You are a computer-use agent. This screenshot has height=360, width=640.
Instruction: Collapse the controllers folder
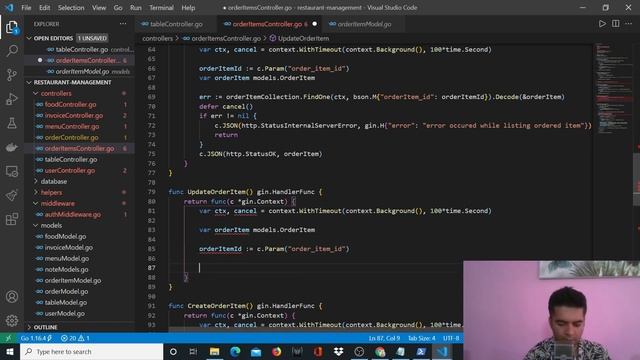pyautogui.click(x=36, y=93)
